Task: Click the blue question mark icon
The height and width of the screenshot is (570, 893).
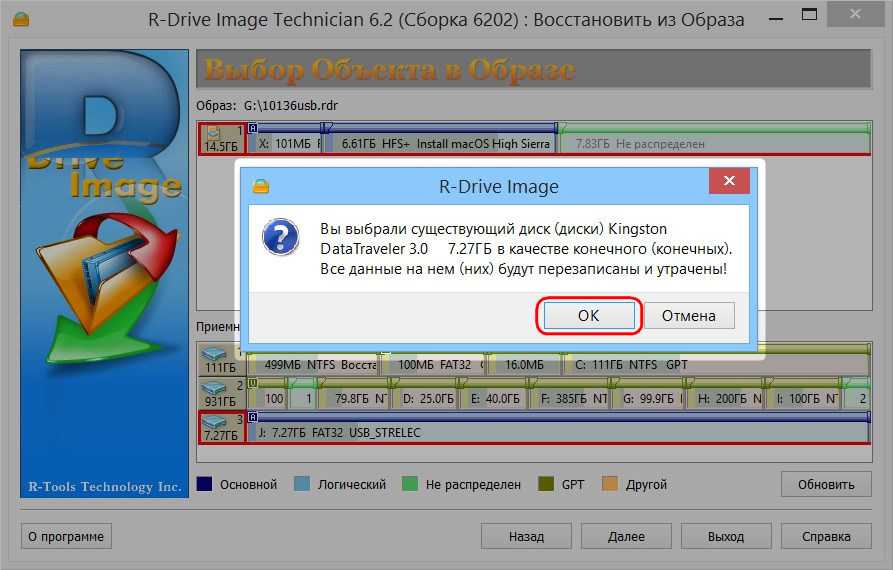Action: (280, 238)
